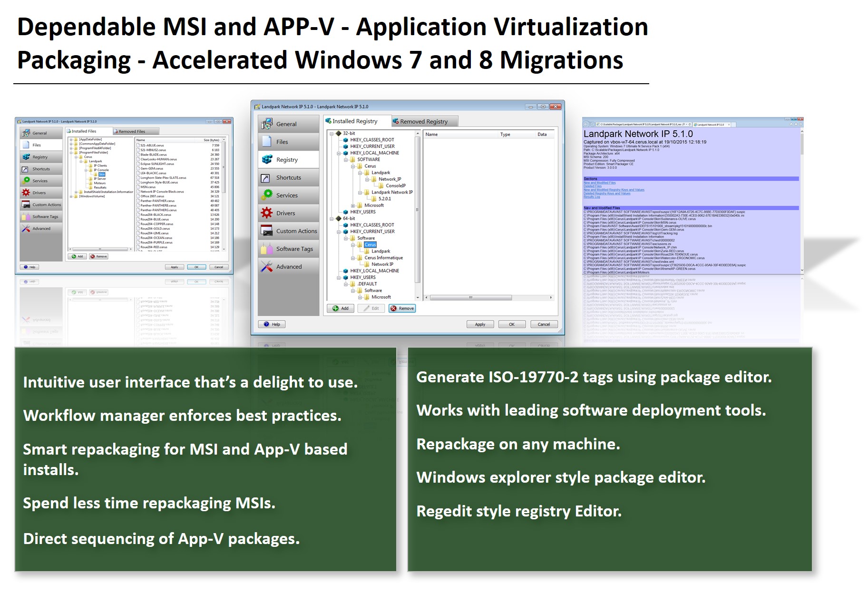Screen dimensions: 868x593
Task: Open Deleted Files link in right report window
Action: pyautogui.click(x=593, y=186)
